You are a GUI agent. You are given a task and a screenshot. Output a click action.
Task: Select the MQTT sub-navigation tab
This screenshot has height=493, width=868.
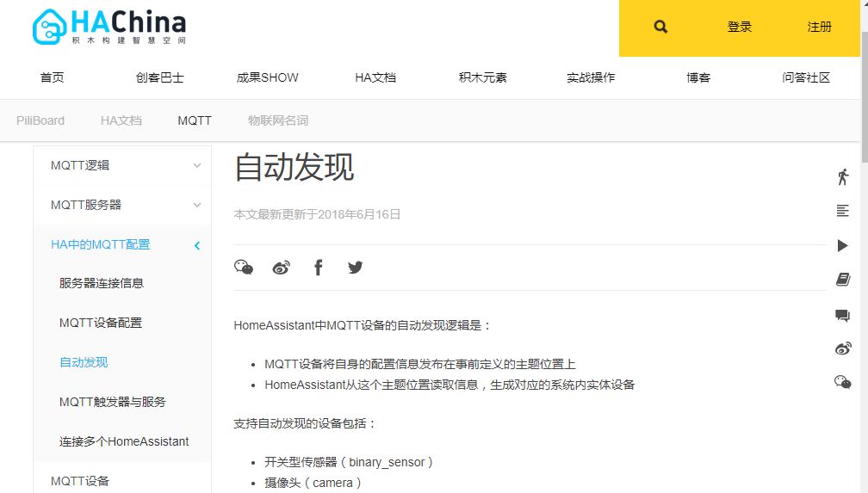(195, 120)
